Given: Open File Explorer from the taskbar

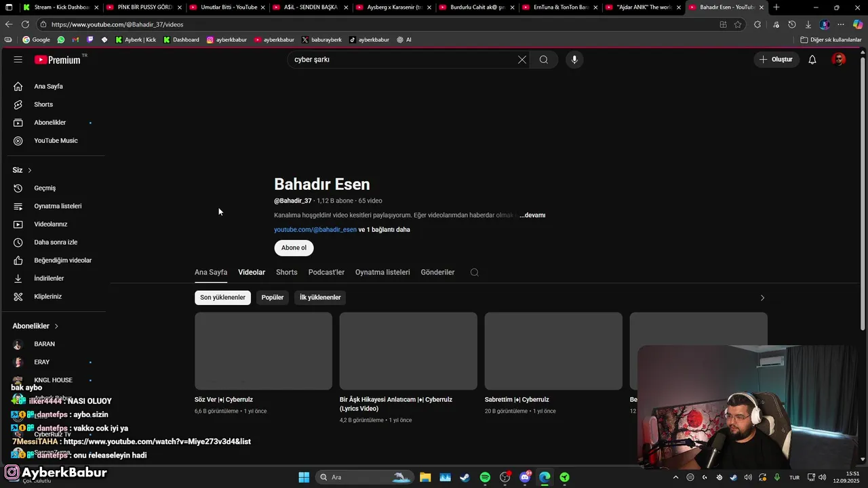Looking at the screenshot, I should coord(425,477).
